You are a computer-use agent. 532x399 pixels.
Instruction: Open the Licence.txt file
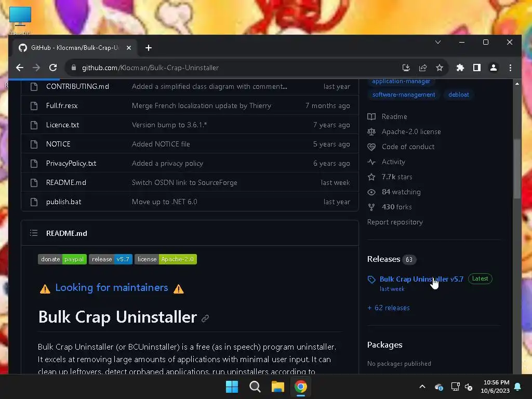[x=62, y=125]
